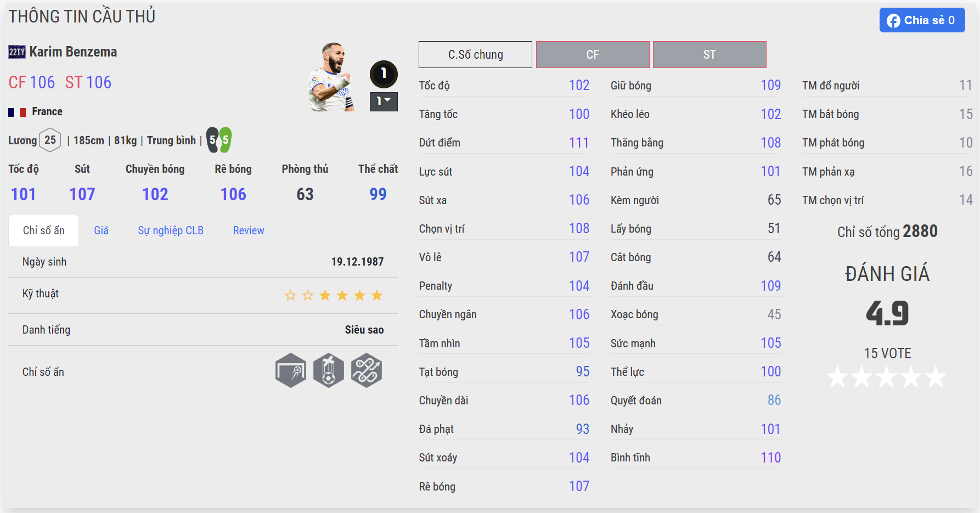
Task: Click the black upgrade level 1 circle
Action: click(384, 74)
